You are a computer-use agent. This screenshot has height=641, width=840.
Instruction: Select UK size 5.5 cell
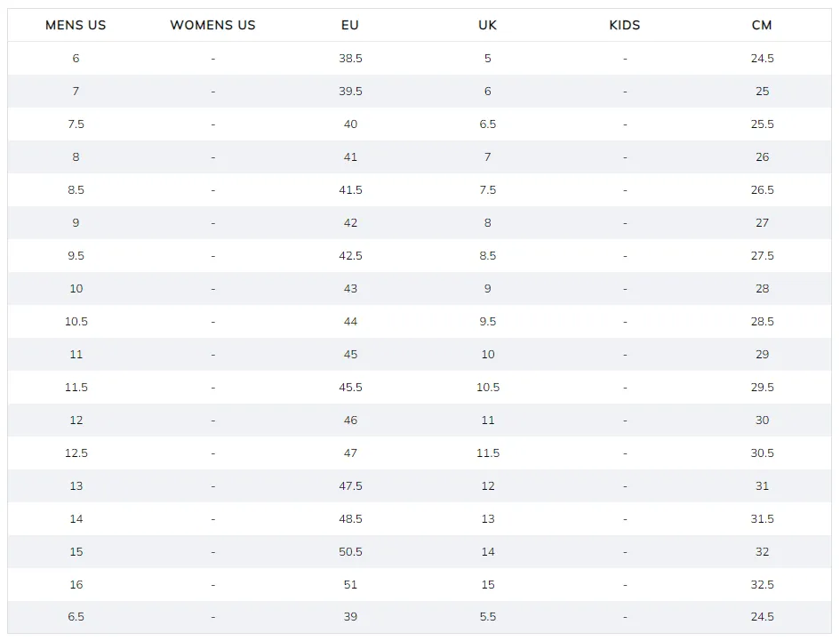tap(487, 617)
